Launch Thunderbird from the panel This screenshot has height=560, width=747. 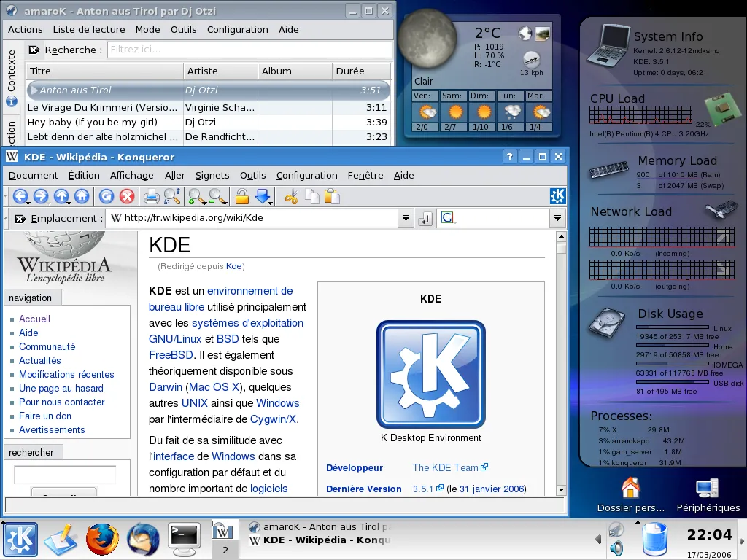click(144, 540)
